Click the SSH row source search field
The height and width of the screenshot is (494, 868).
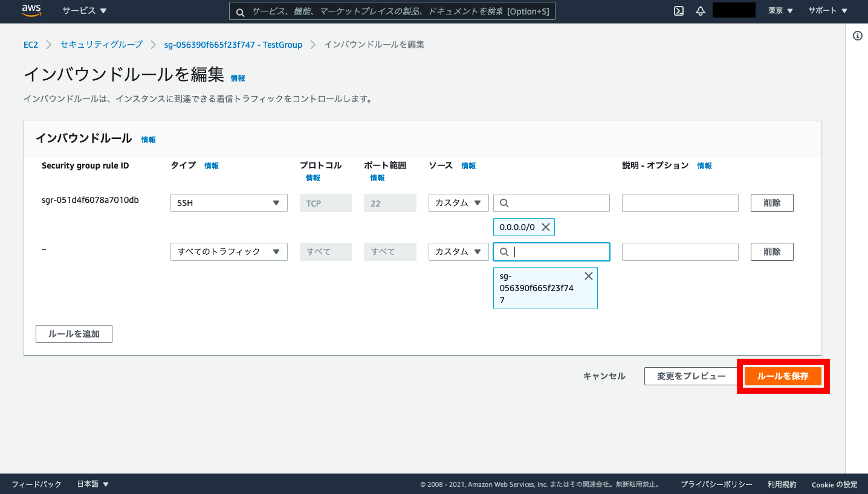[552, 203]
